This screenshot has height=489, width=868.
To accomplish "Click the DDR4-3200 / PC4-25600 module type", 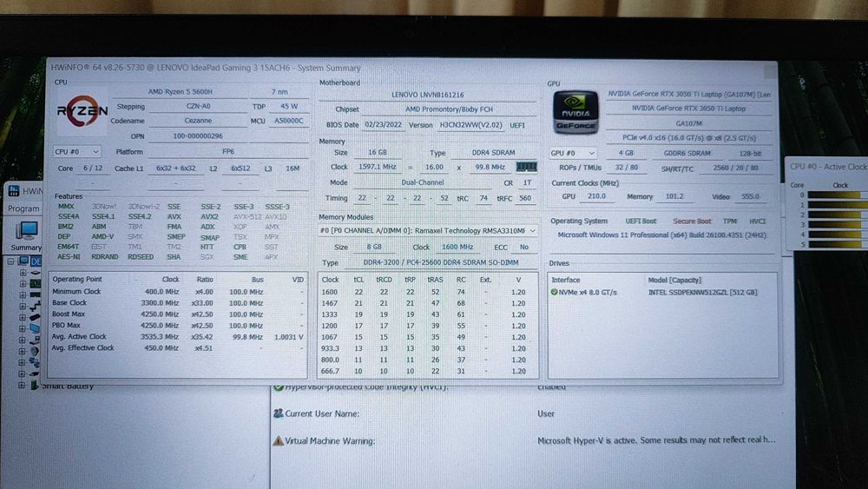I will coord(441,262).
